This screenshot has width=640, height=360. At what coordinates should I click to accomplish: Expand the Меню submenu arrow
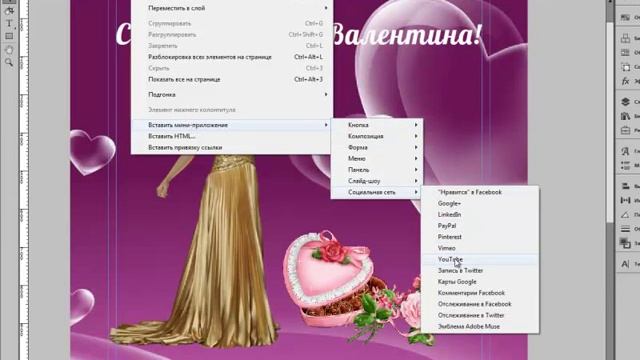(416, 158)
